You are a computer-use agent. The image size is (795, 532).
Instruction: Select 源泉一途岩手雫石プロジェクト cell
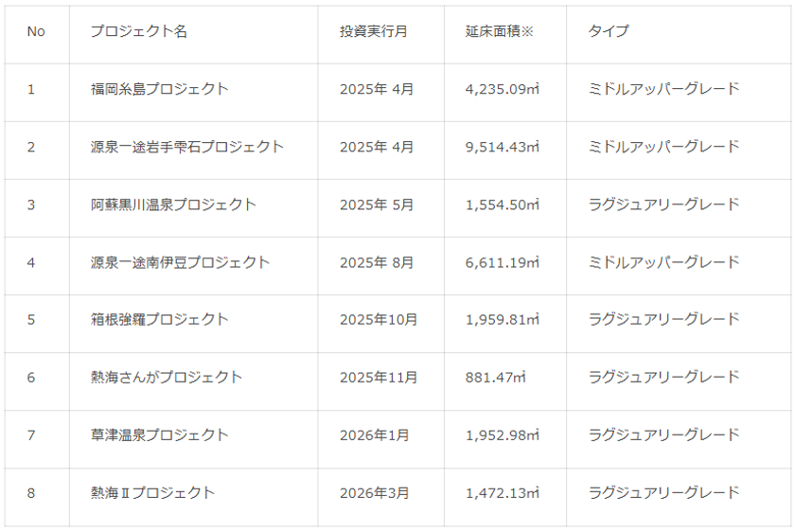[187, 147]
